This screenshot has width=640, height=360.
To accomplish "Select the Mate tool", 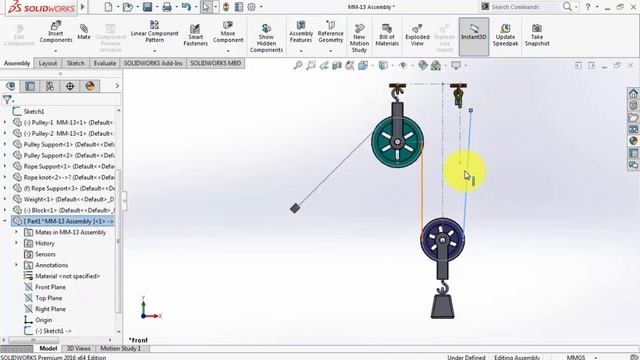I will point(84,32).
